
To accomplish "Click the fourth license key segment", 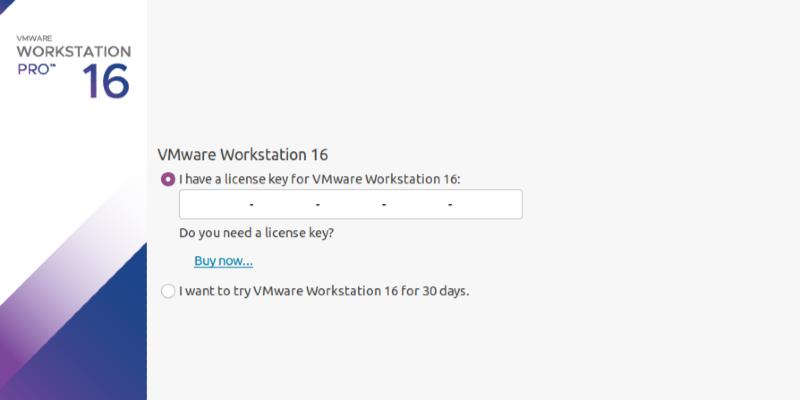I will click(417, 204).
